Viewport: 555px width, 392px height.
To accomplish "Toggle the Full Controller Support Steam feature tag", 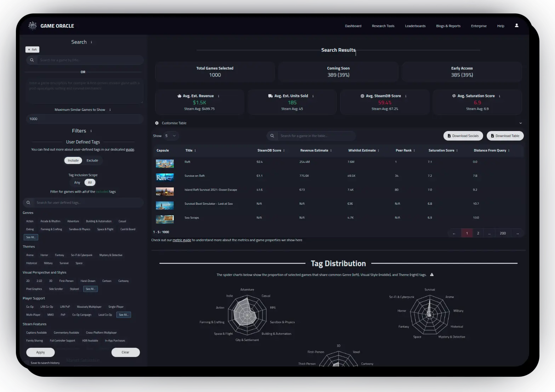I will [x=62, y=341].
